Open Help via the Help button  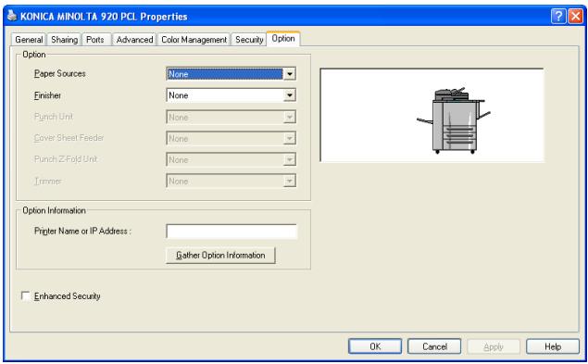coord(553,346)
